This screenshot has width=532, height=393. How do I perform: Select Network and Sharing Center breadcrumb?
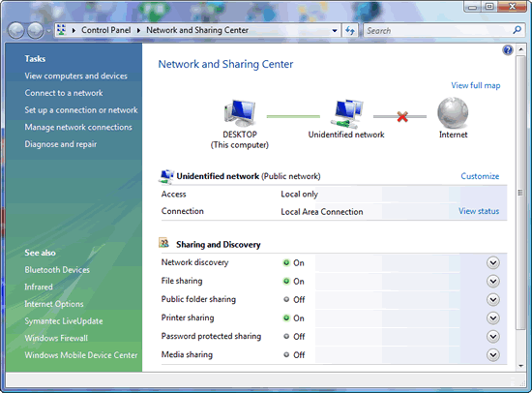click(197, 30)
